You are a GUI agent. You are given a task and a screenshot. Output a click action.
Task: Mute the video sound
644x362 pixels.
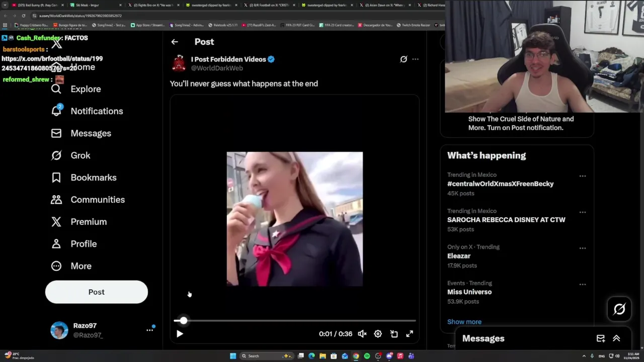(362, 334)
